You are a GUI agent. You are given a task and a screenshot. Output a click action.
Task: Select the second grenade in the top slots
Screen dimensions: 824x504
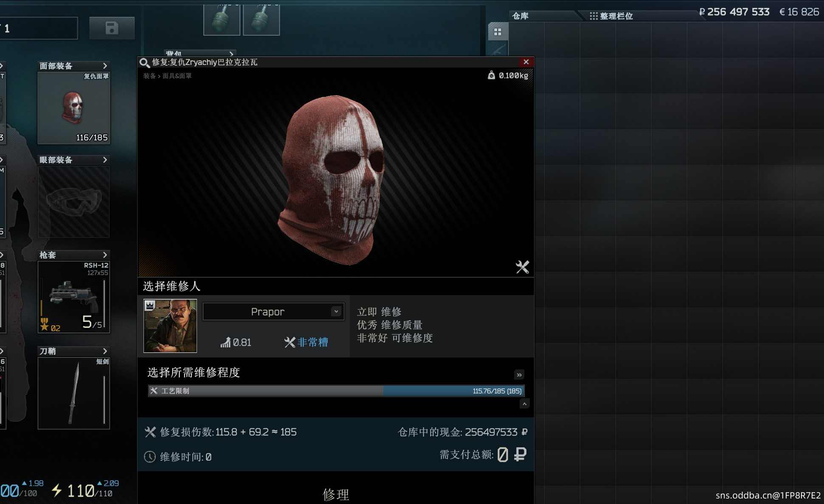coord(261,20)
